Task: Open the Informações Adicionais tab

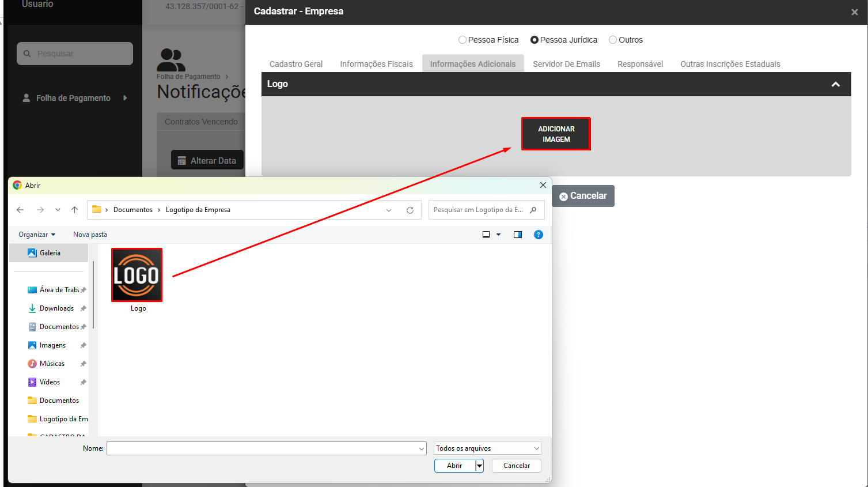Action: (473, 64)
